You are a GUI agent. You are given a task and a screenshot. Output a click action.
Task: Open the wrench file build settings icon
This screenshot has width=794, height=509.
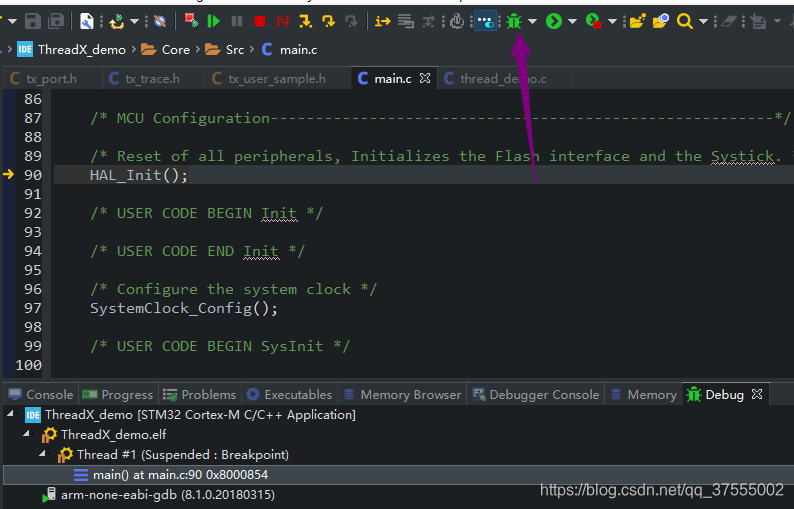pos(87,21)
